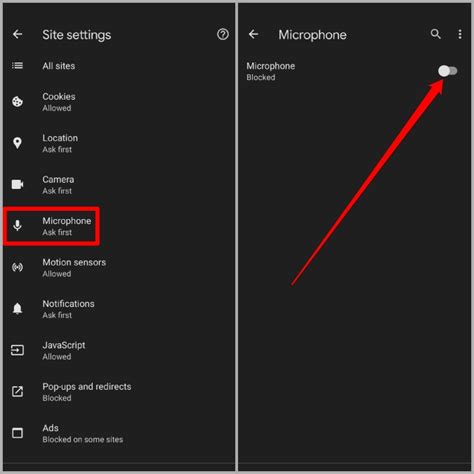Click the Notifications bell icon
The height and width of the screenshot is (474, 474).
[x=17, y=309]
